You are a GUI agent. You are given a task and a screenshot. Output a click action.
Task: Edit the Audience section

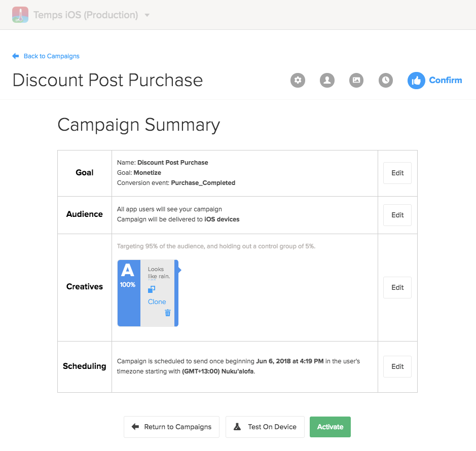tap(397, 215)
